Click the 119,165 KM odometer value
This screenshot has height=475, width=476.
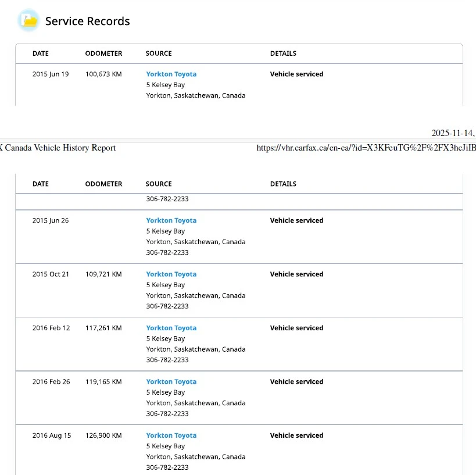(103, 382)
